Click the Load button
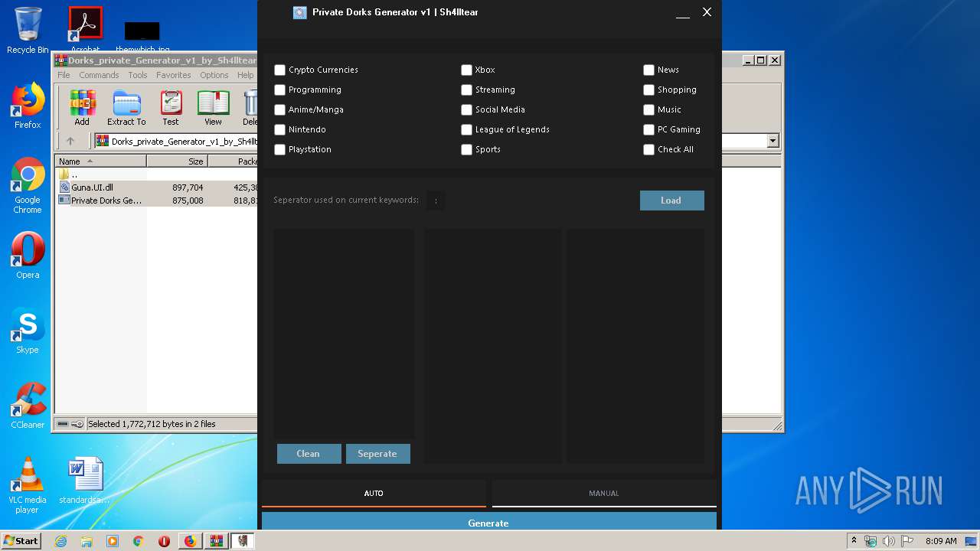The height and width of the screenshot is (551, 980). (x=671, y=201)
